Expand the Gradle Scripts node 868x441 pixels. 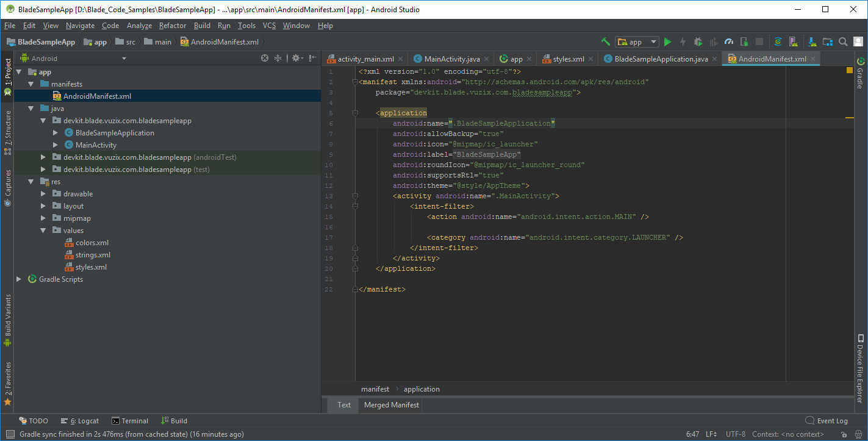(x=19, y=279)
